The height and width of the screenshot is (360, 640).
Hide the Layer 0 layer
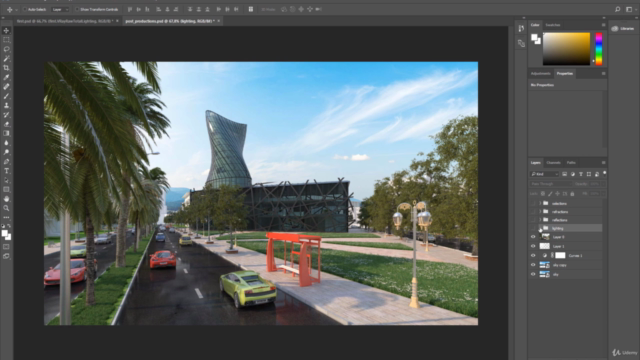(533, 237)
